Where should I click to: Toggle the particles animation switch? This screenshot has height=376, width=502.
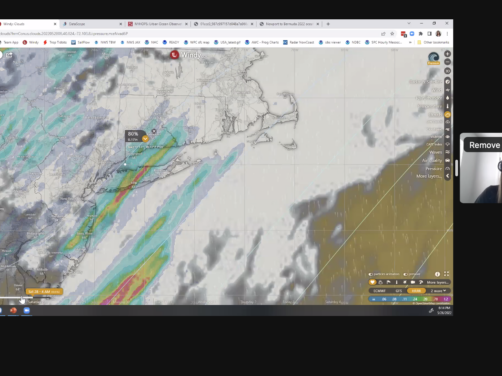tap(370, 274)
